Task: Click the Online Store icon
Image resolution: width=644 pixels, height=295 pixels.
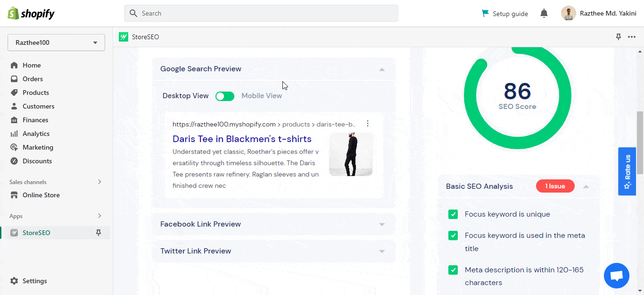Action: [14, 195]
